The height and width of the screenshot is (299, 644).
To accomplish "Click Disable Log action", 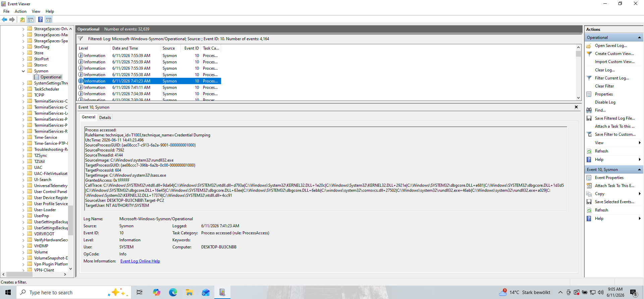I will 605,102.
